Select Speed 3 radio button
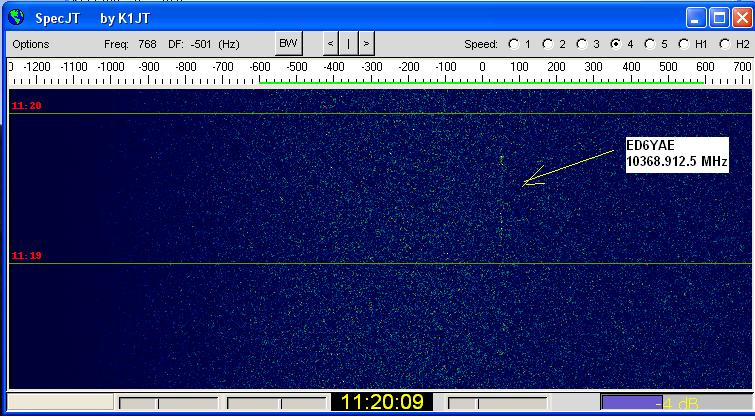 point(582,44)
